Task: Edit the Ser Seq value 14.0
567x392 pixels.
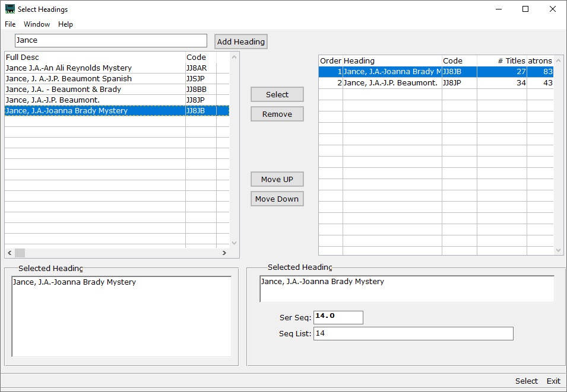Action: point(338,317)
